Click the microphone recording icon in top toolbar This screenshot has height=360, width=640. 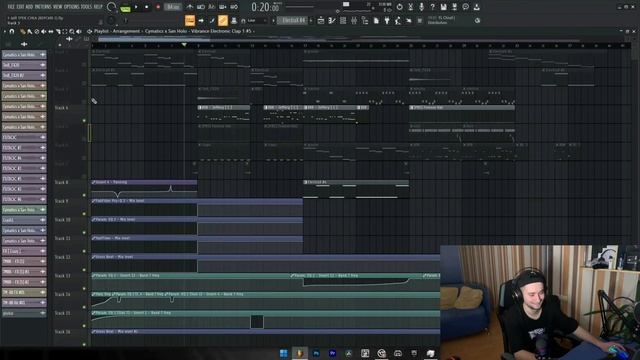coord(422,7)
